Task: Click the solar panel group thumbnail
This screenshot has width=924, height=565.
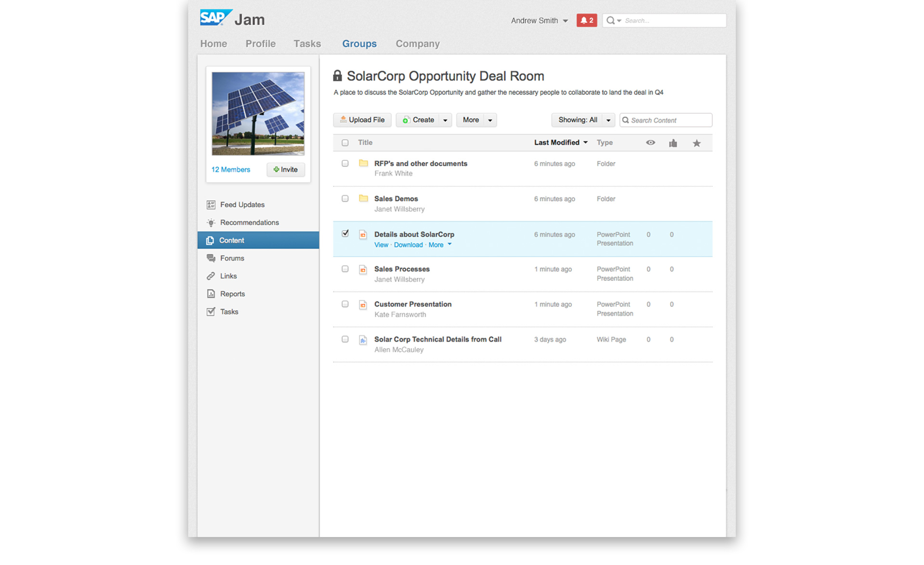Action: (x=258, y=114)
